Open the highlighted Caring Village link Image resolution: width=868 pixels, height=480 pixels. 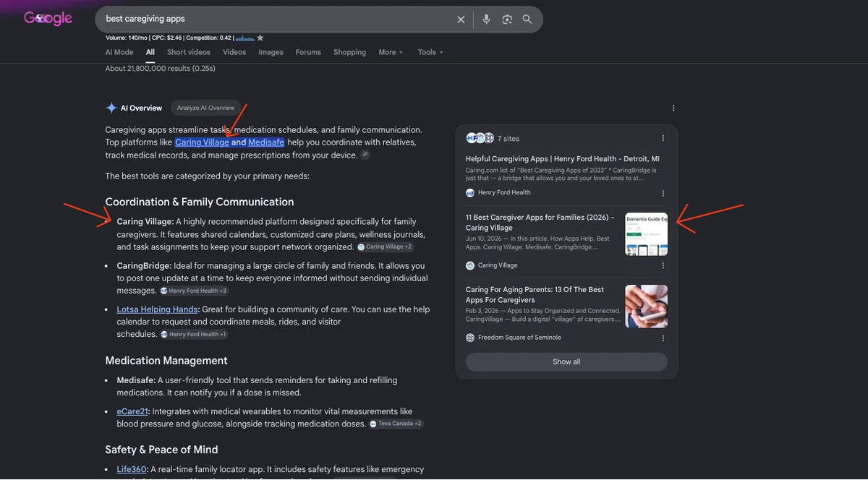pos(202,142)
